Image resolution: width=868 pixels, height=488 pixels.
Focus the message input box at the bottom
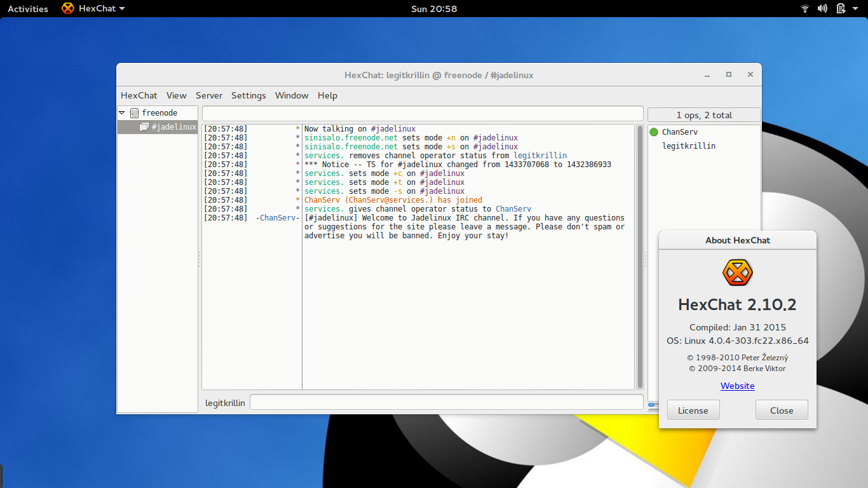[447, 402]
